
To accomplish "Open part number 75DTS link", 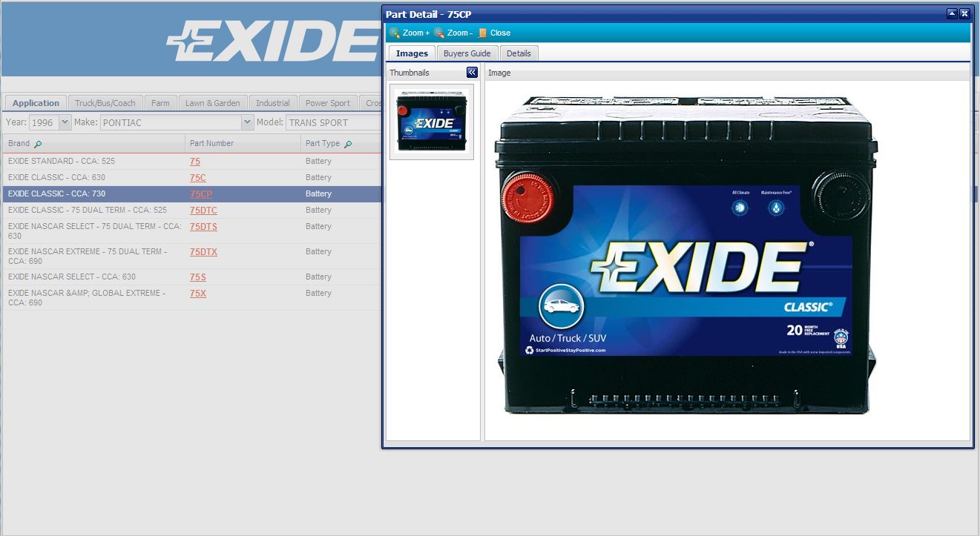I will click(203, 227).
